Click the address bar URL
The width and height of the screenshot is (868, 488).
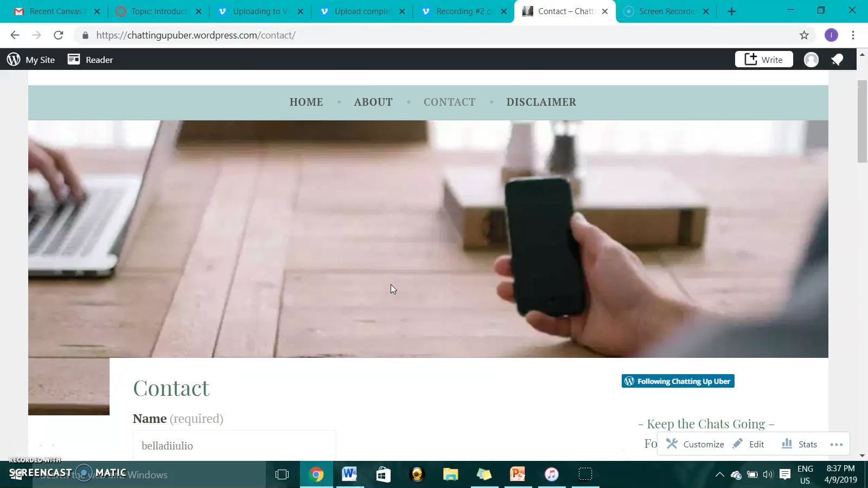[x=196, y=35]
